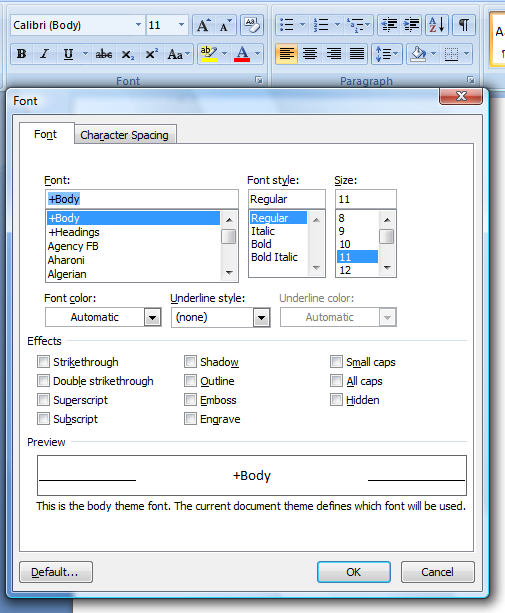The image size is (505, 613).
Task: Apply Subscript from the ribbon
Action: coord(127,54)
